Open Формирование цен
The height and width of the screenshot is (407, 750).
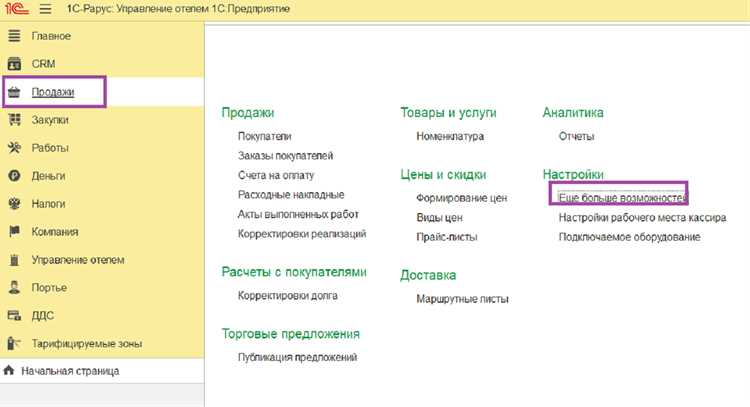click(x=462, y=198)
